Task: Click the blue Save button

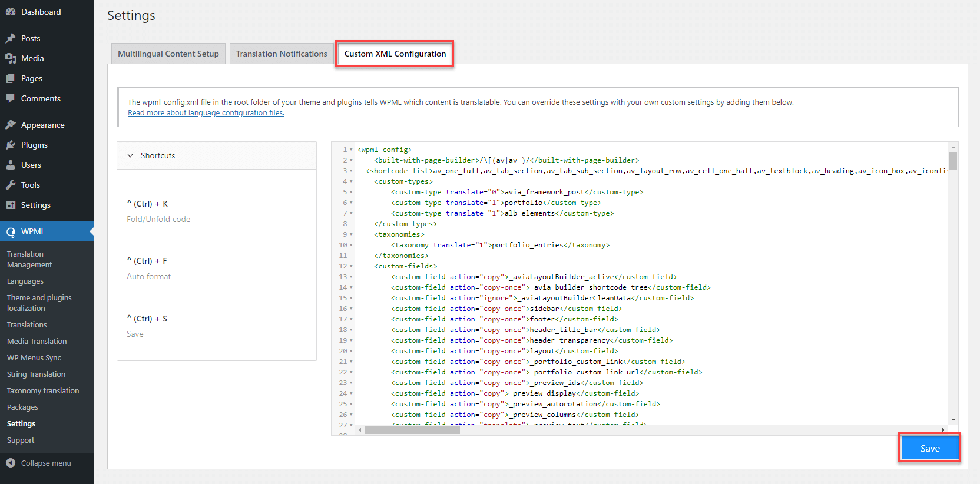Action: tap(930, 448)
